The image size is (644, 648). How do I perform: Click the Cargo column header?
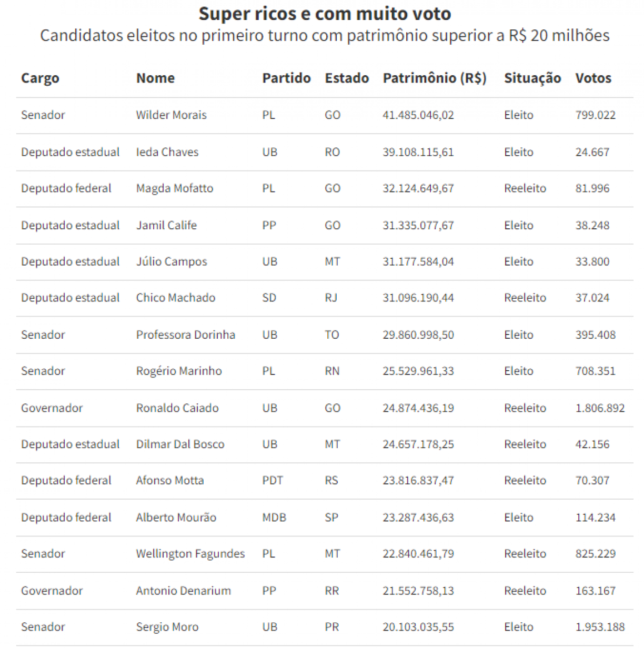[40, 78]
